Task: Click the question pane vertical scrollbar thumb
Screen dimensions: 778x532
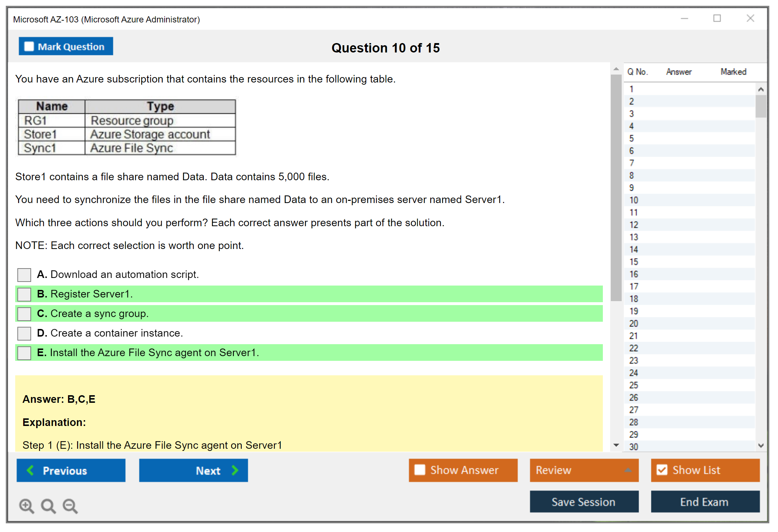Action: 616,188
